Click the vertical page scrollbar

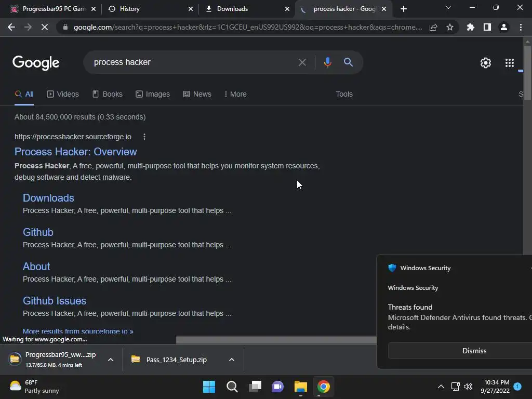coord(527,72)
